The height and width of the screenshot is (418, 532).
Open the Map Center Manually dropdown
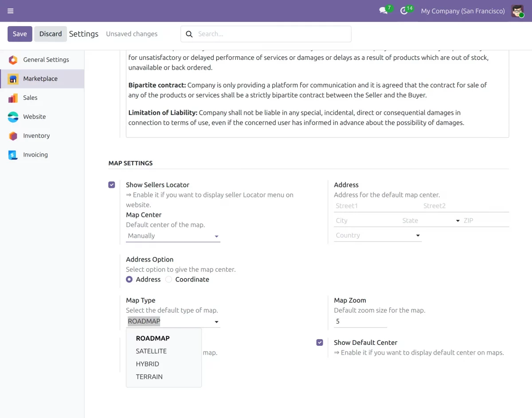coord(173,236)
